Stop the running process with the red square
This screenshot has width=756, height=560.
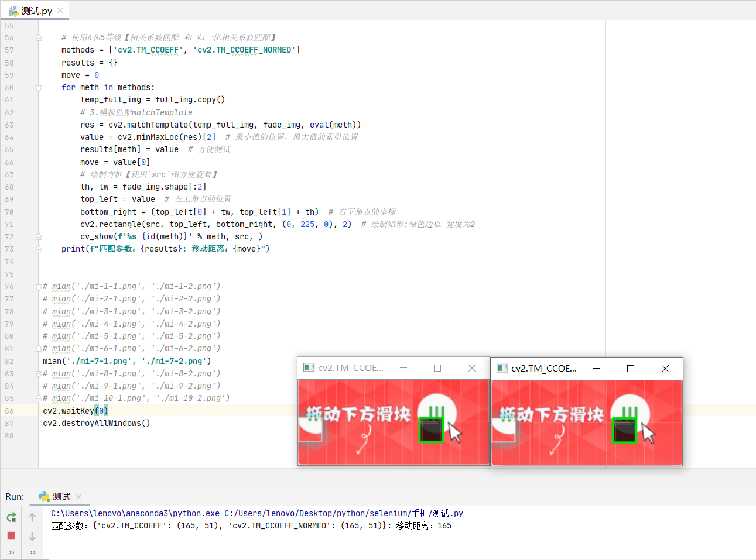tap(11, 535)
